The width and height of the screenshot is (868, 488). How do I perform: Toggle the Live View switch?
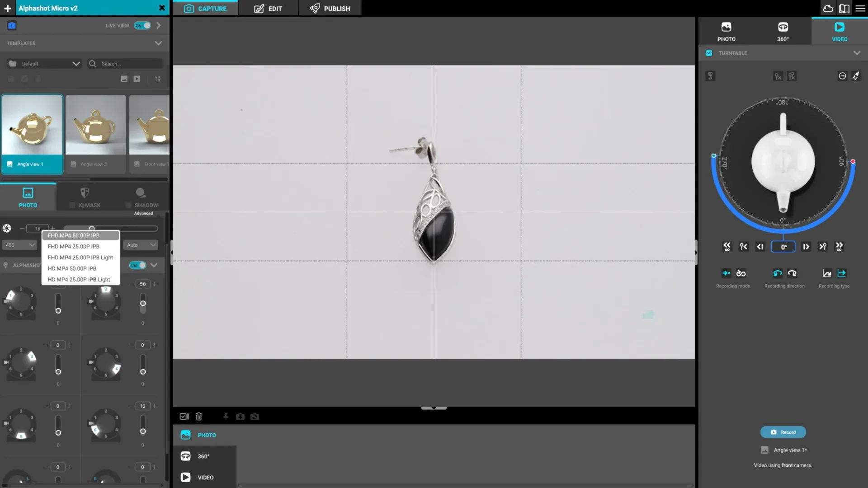pos(142,26)
